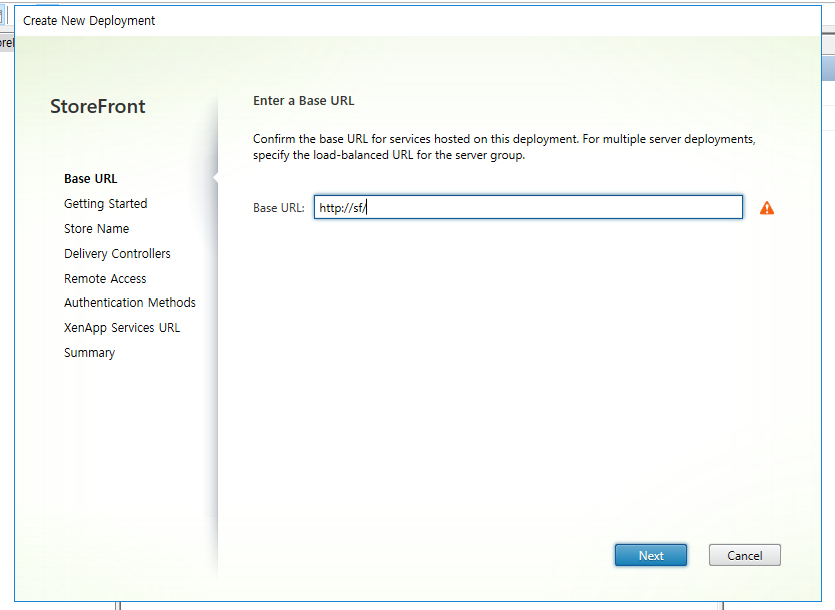The image size is (835, 610).
Task: Go to the Getting Started step
Action: pos(105,204)
